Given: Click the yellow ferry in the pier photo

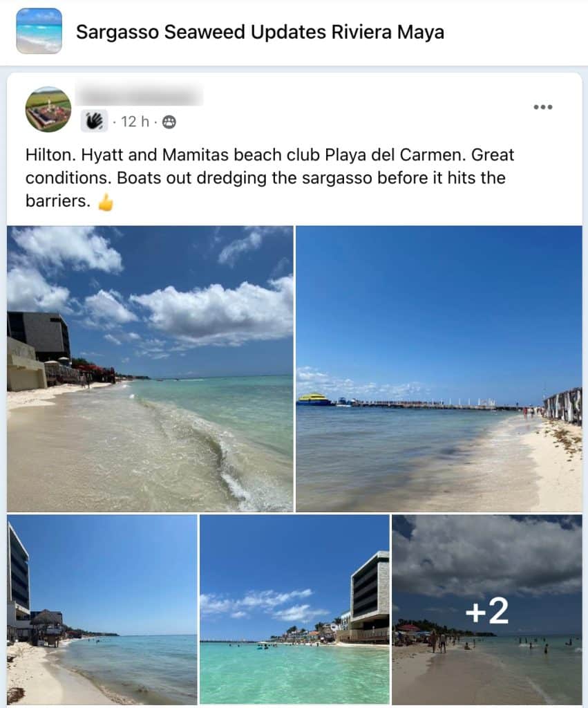Looking at the screenshot, I should 314,399.
